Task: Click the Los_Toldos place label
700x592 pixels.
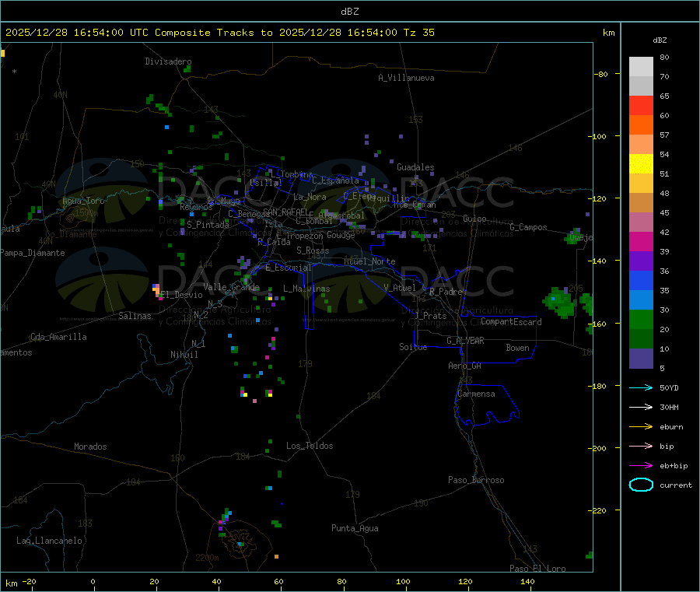Action: [310, 446]
